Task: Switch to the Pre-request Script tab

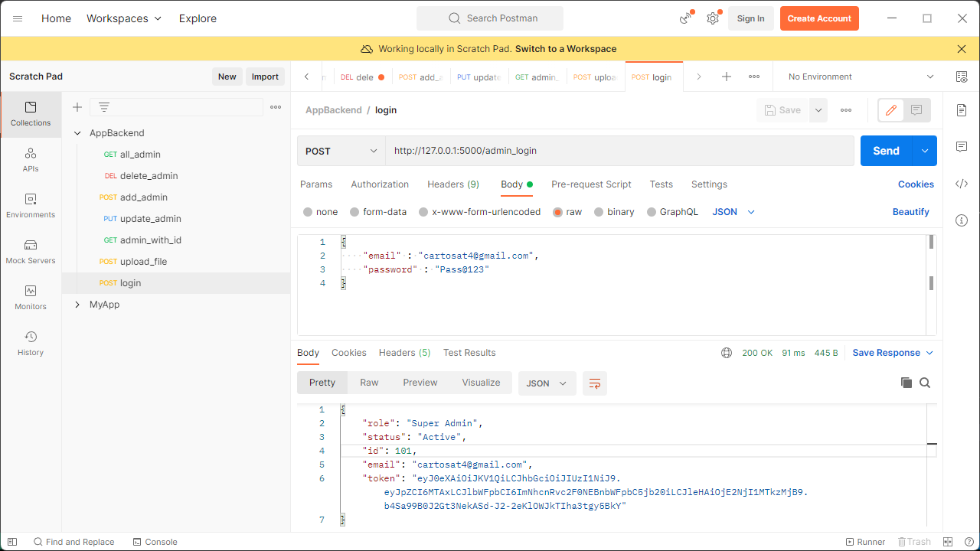Action: [591, 184]
